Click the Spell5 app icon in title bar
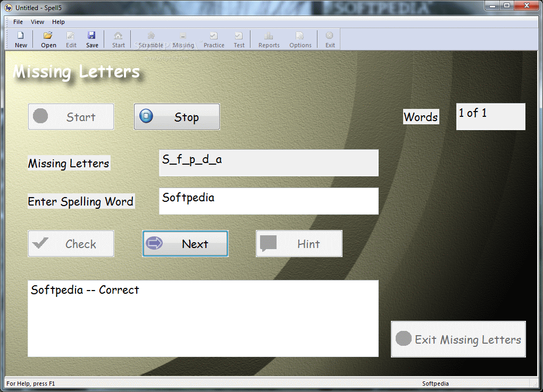 (9, 7)
